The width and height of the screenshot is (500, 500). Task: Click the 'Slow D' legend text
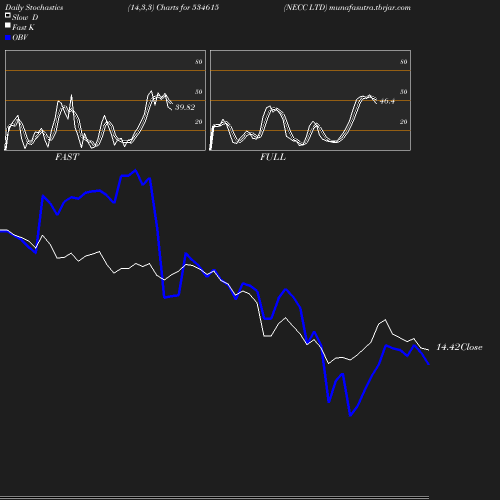click(25, 18)
